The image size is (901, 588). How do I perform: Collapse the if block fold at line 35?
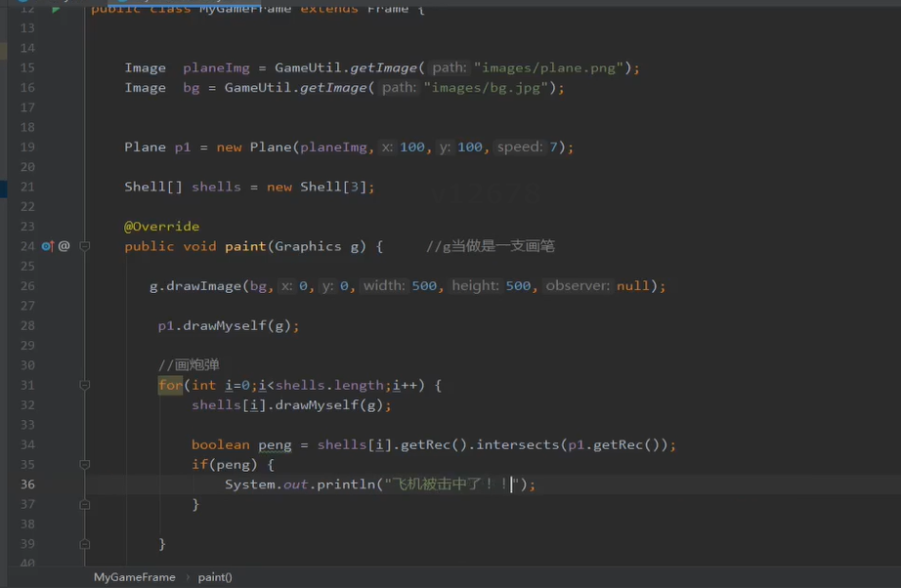[x=84, y=465]
